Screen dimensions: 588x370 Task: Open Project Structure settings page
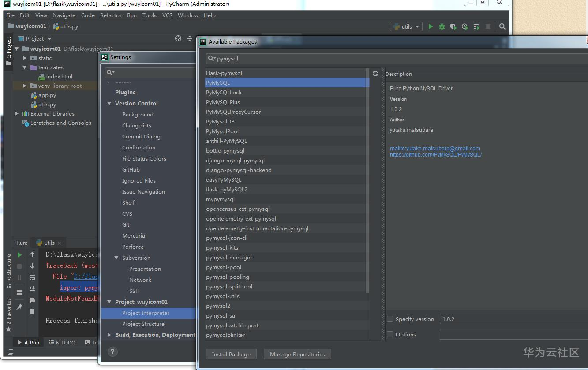(143, 324)
